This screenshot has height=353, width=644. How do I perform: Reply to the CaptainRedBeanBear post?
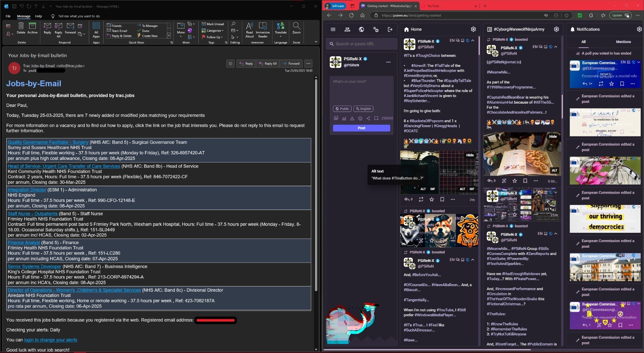(x=491, y=181)
